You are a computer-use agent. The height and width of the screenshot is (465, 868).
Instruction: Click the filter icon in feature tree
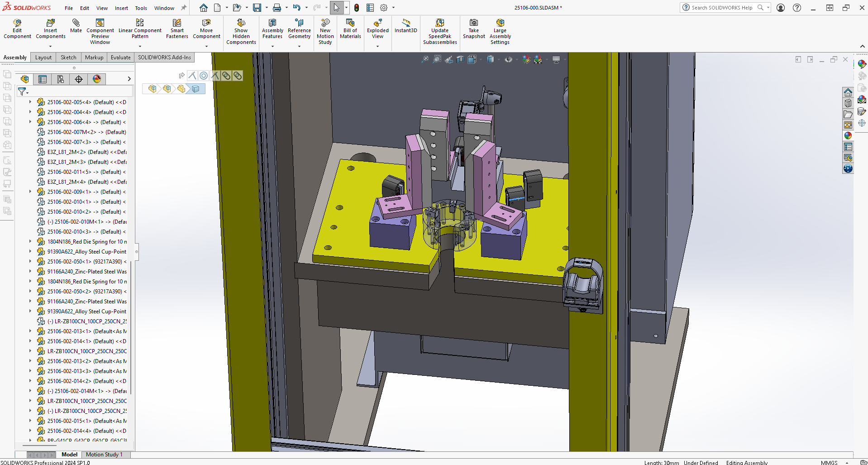[22, 92]
